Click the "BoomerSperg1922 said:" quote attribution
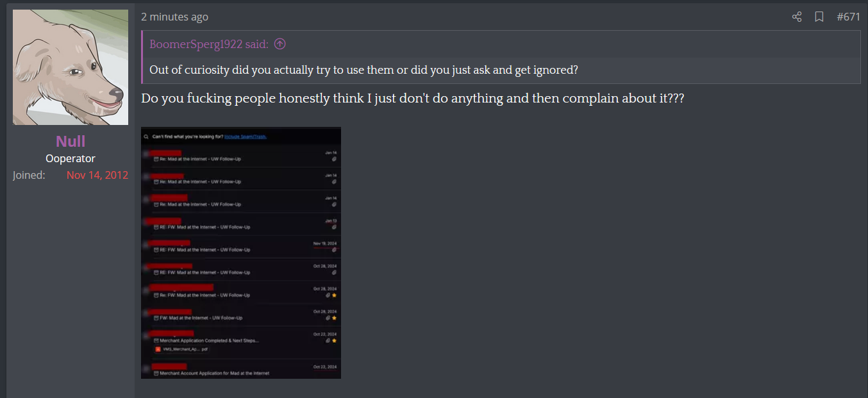The height and width of the screenshot is (398, 868). (x=209, y=44)
